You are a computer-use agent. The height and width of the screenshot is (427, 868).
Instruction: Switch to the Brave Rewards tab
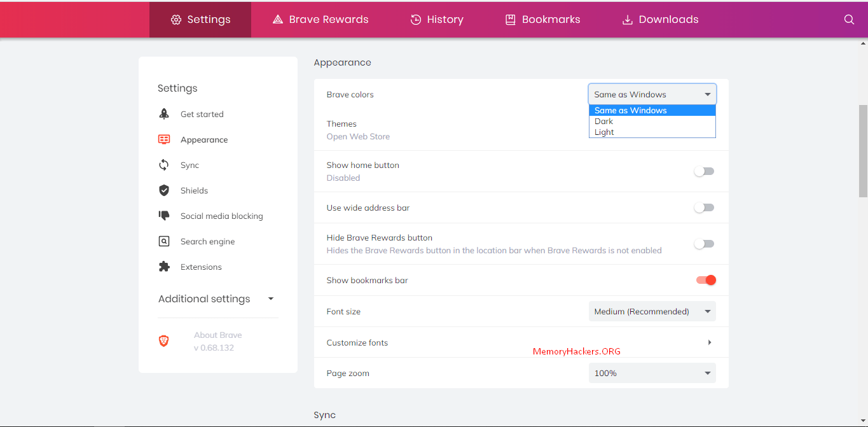click(x=320, y=20)
